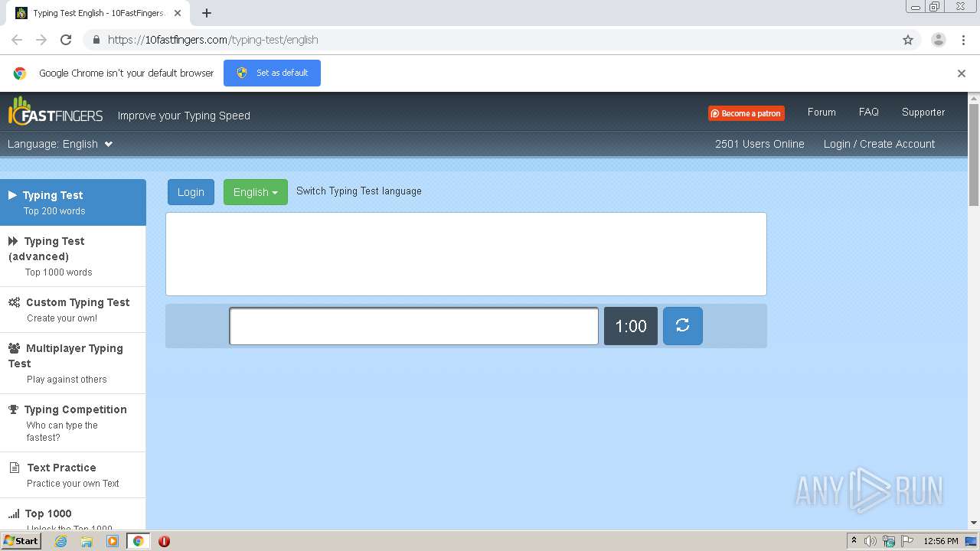980x551 pixels.
Task: Open a new tab with plus icon
Action: pyautogui.click(x=207, y=13)
